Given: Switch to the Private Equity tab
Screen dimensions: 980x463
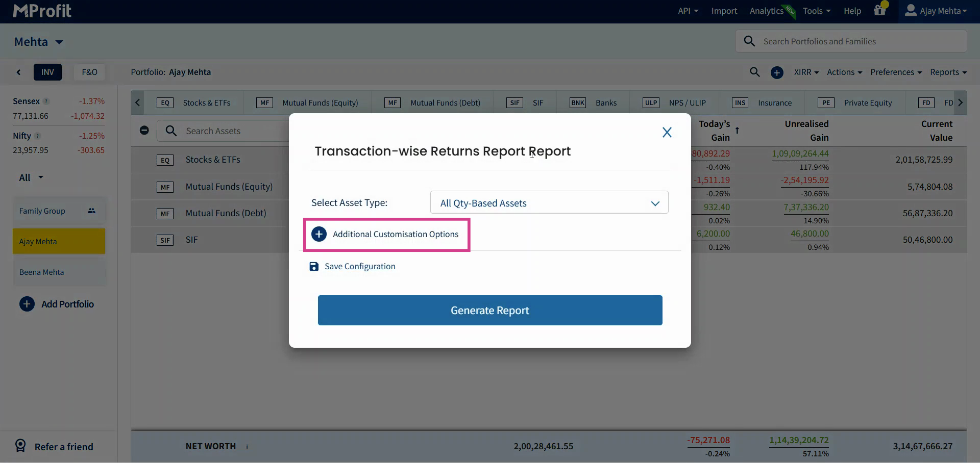Looking at the screenshot, I should (855, 102).
